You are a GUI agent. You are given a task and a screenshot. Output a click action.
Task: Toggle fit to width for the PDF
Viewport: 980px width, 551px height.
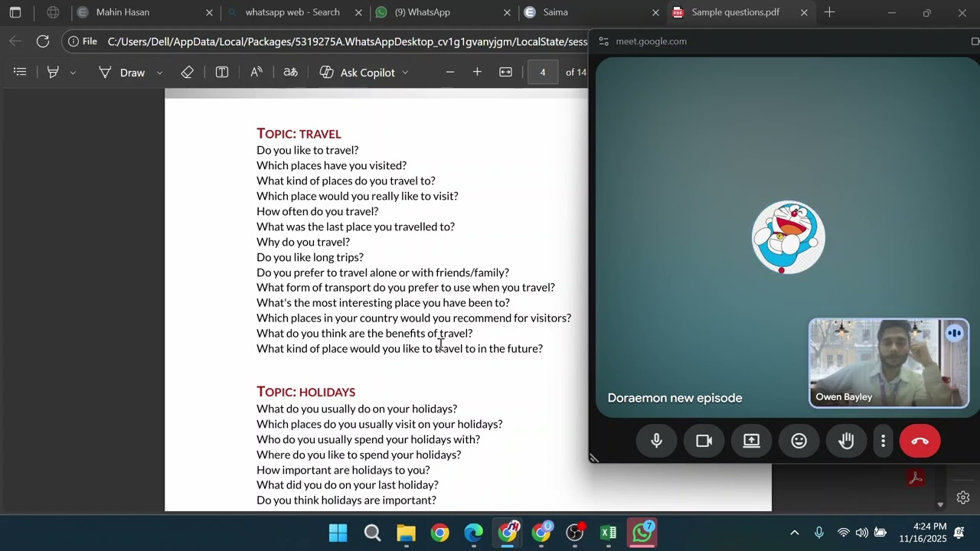(x=506, y=72)
